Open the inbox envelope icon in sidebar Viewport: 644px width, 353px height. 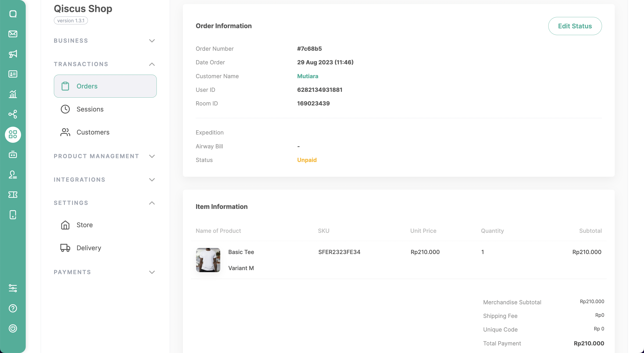point(13,34)
